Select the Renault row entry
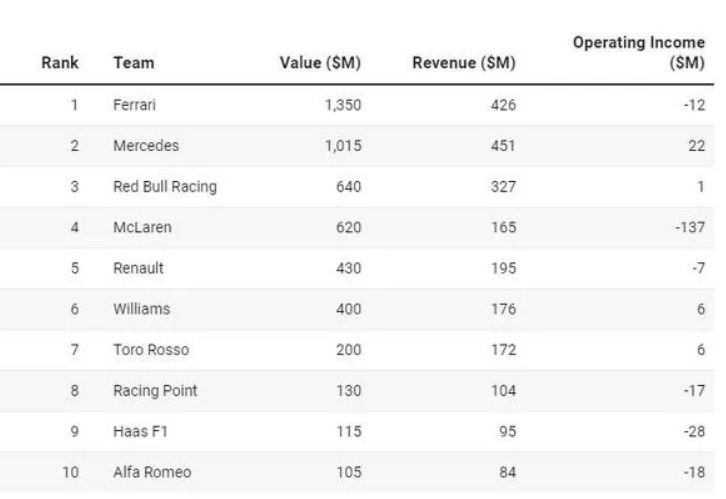726x499 pixels. [x=357, y=268]
